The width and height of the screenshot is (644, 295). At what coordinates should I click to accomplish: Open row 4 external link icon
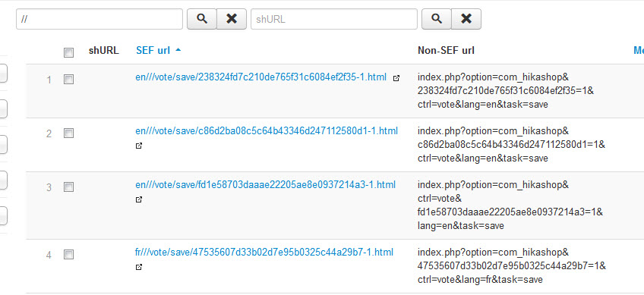[139, 267]
